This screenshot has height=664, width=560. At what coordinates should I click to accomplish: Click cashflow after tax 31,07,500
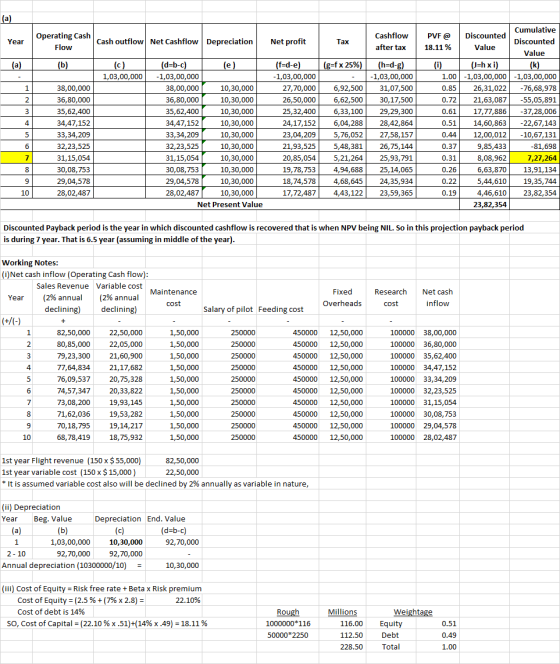396,88
